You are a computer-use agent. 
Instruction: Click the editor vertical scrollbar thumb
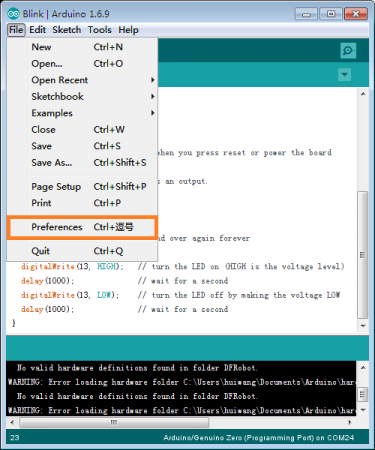(363, 255)
